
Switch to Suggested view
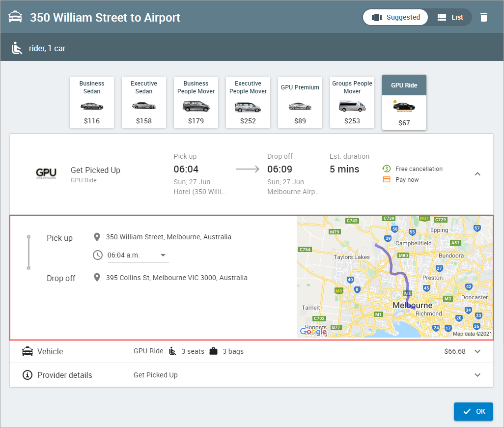(x=395, y=17)
